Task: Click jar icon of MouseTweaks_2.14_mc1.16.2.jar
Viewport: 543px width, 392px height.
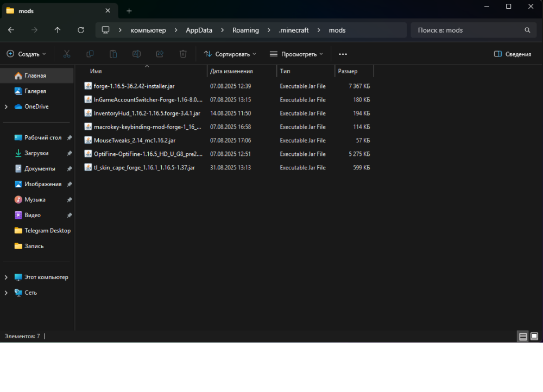Action: click(88, 140)
